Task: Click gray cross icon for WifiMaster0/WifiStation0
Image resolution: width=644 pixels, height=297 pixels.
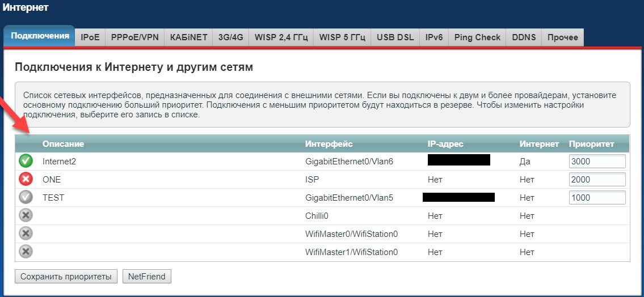Action: pos(26,234)
